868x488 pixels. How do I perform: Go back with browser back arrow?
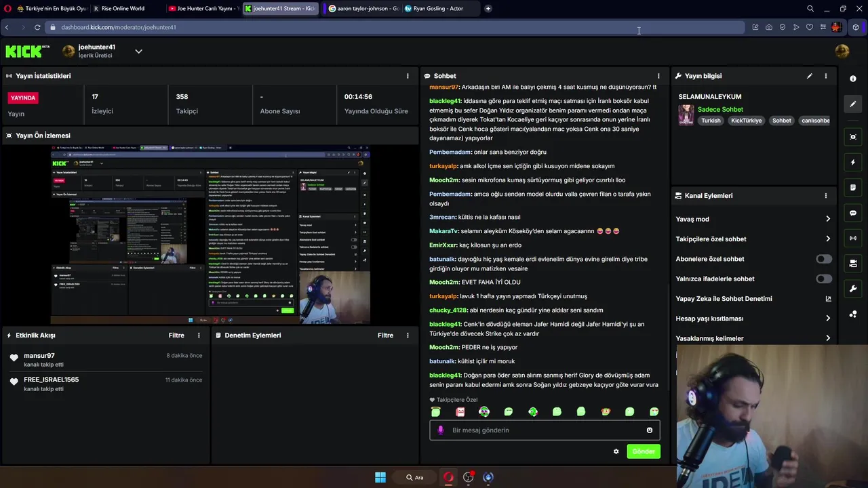pyautogui.click(x=7, y=27)
